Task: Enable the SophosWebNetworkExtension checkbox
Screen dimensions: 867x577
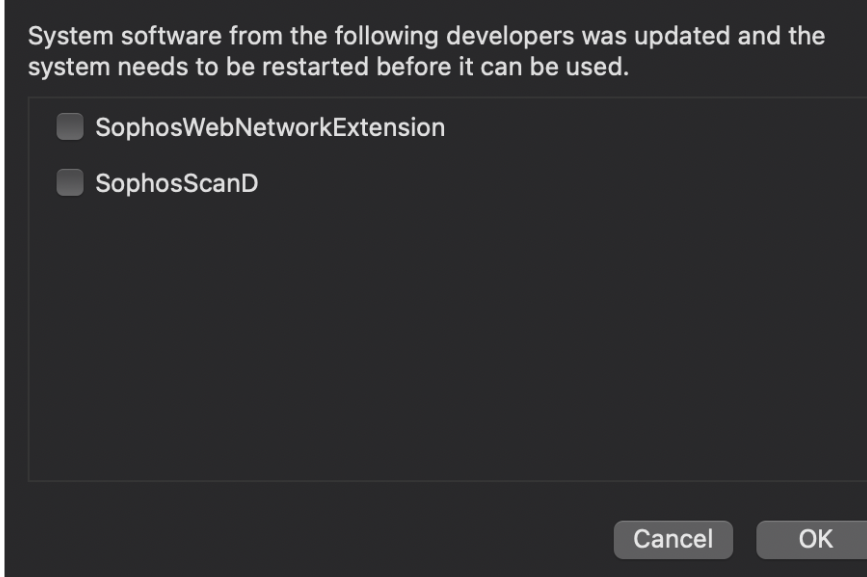Action: coord(69,127)
